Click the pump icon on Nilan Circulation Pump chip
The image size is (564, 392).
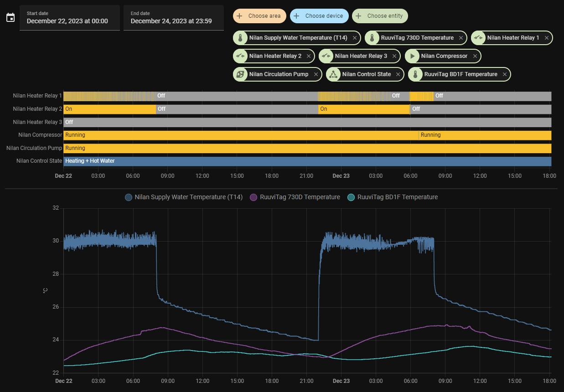(240, 74)
